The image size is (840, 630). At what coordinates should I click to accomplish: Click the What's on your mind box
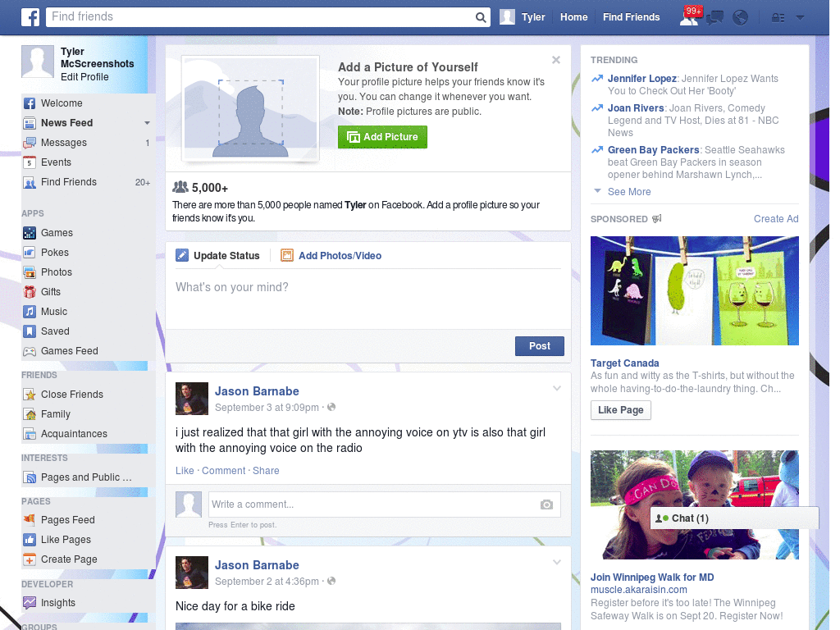368,300
